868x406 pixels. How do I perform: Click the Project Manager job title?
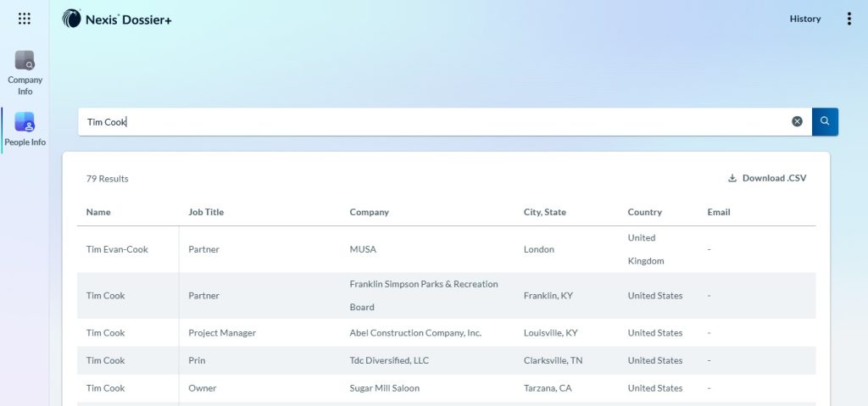coord(222,333)
